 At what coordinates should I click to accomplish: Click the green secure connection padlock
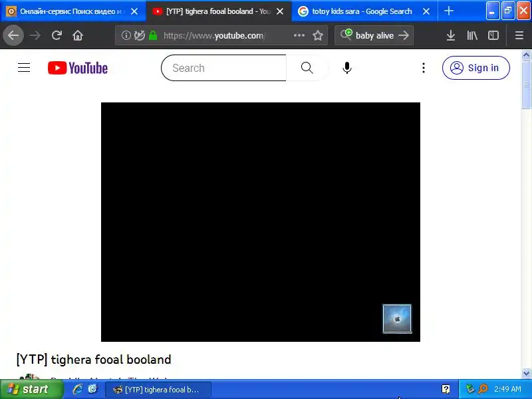pos(153,35)
